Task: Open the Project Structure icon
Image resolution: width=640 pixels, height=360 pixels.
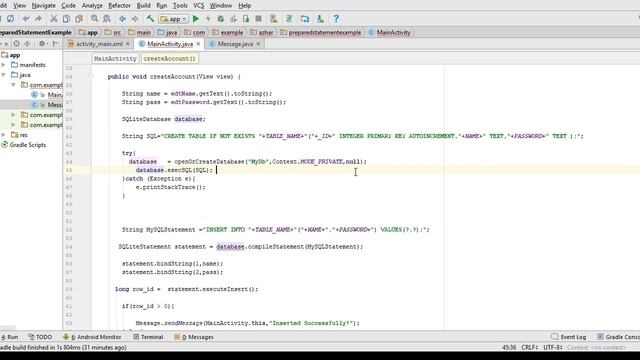Action: point(305,19)
